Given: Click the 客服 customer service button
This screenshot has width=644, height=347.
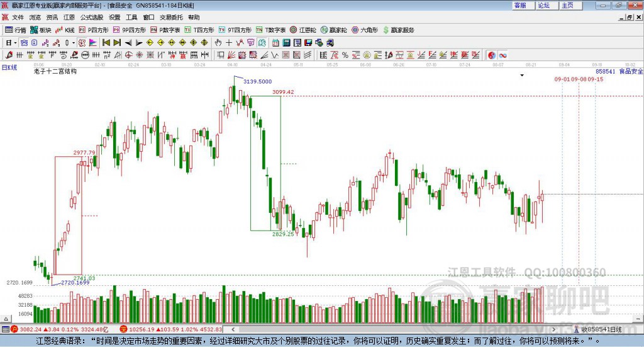Looking at the screenshot, I should [523, 5].
